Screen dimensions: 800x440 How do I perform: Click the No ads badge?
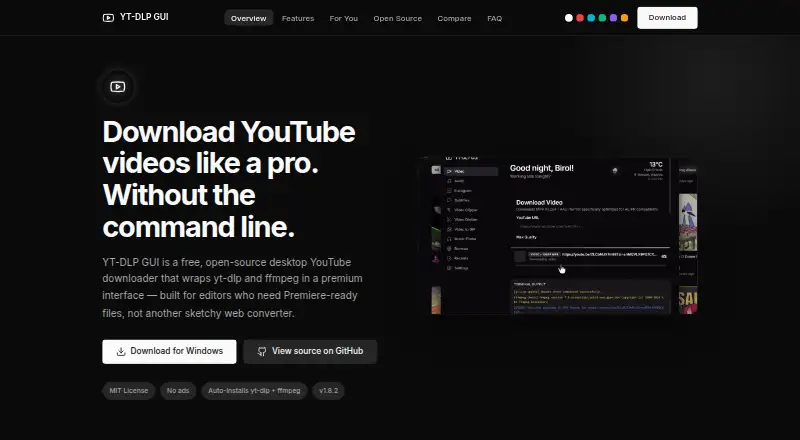pos(178,391)
